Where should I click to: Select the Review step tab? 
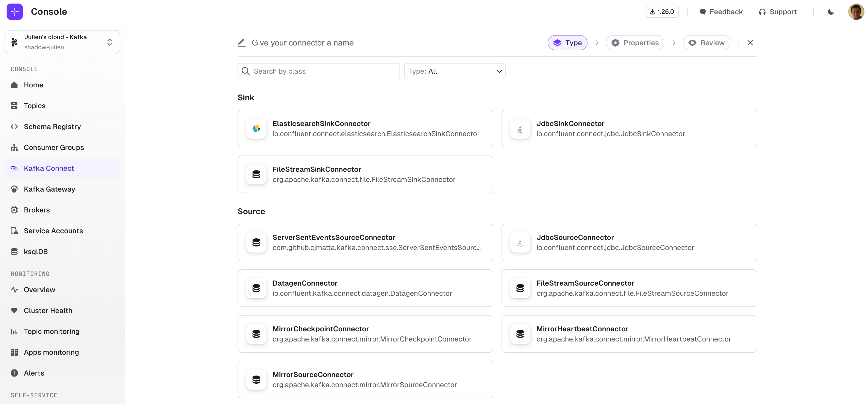click(706, 43)
